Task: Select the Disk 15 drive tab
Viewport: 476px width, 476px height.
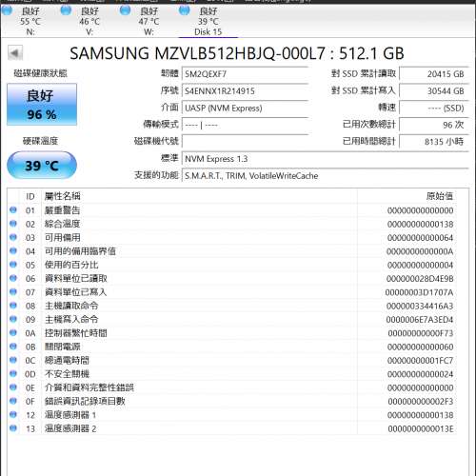Action: [x=208, y=21]
